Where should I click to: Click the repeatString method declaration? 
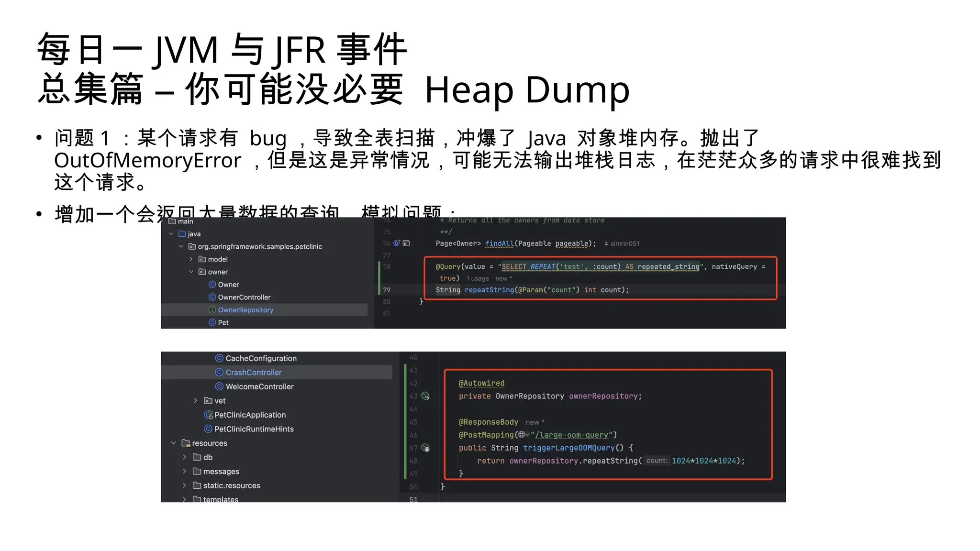(489, 290)
